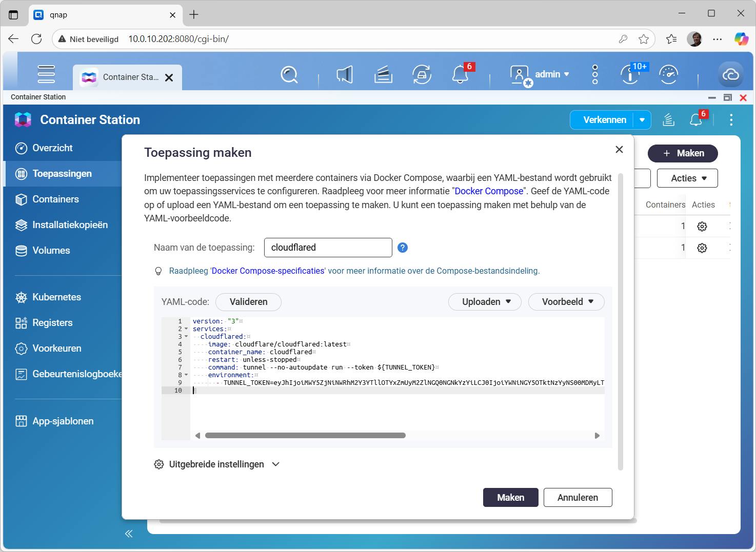This screenshot has width=756, height=552.
Task: Click the Verkennen button
Action: [604, 120]
